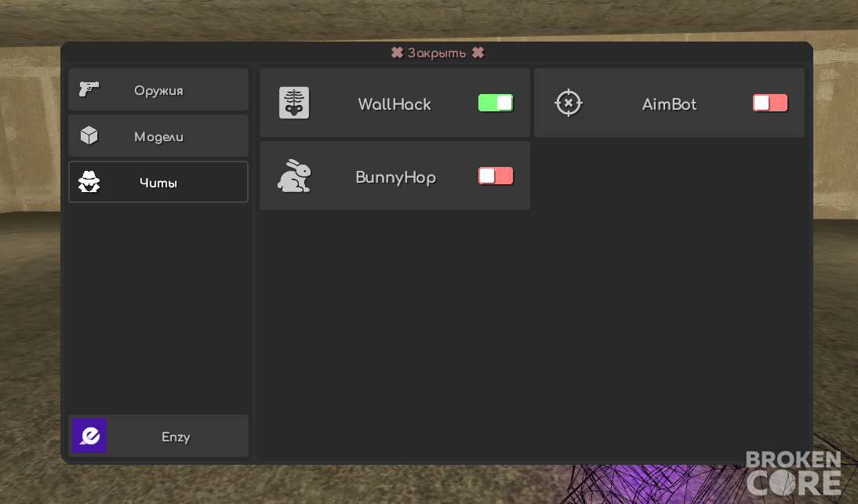Click the Enzy profile name

176,437
